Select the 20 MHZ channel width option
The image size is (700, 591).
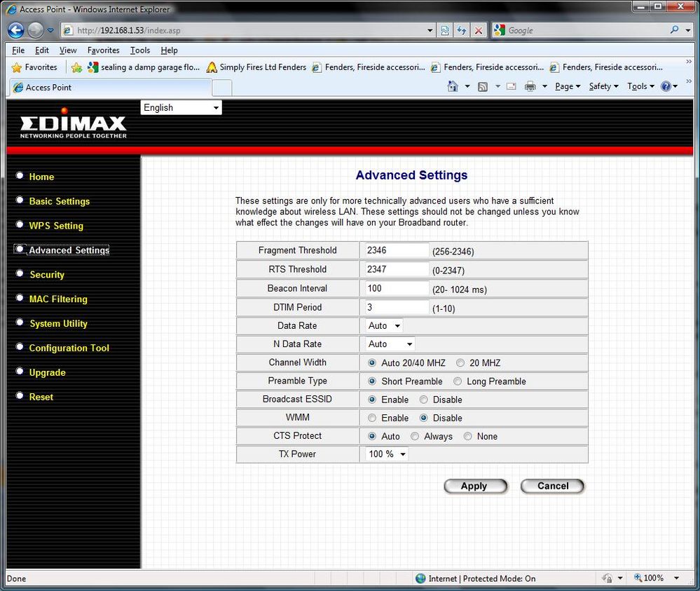[460, 362]
